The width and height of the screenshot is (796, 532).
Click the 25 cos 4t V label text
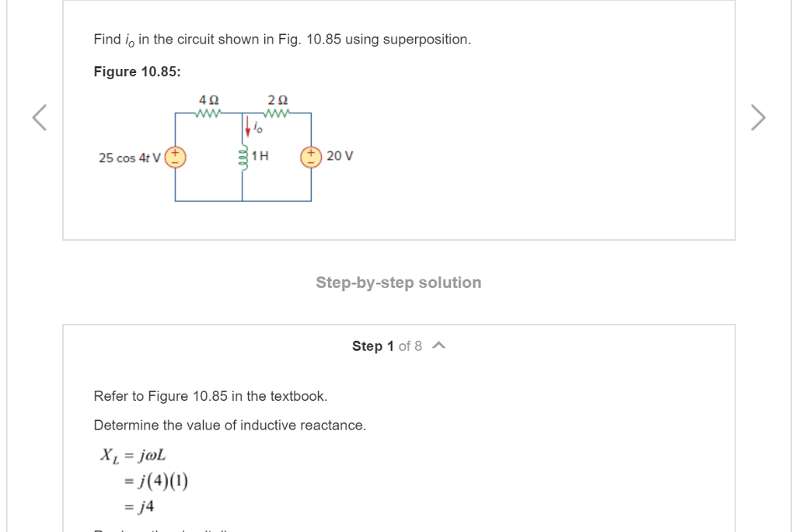click(130, 158)
